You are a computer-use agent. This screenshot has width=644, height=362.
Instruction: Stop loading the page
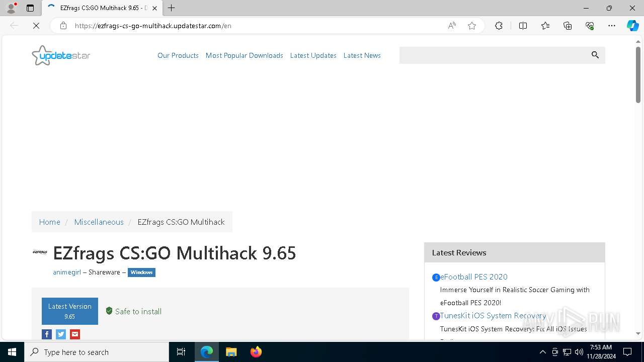point(36,26)
